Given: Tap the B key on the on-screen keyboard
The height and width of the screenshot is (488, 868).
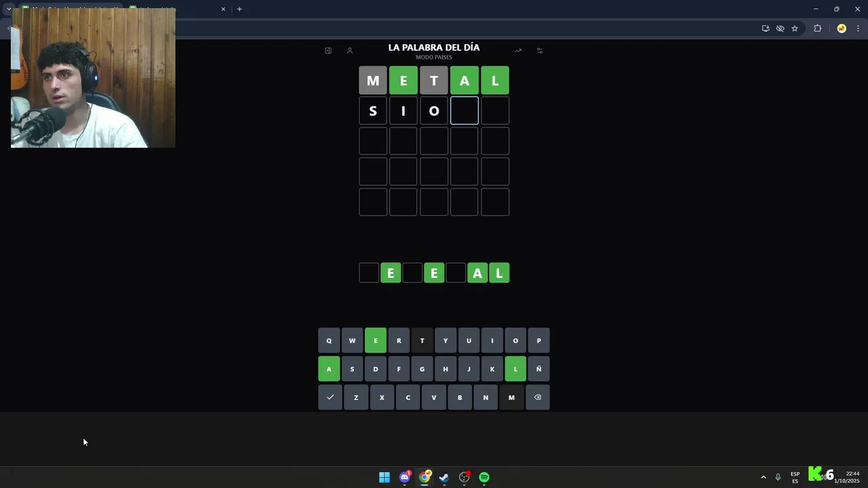Looking at the screenshot, I should [x=460, y=397].
